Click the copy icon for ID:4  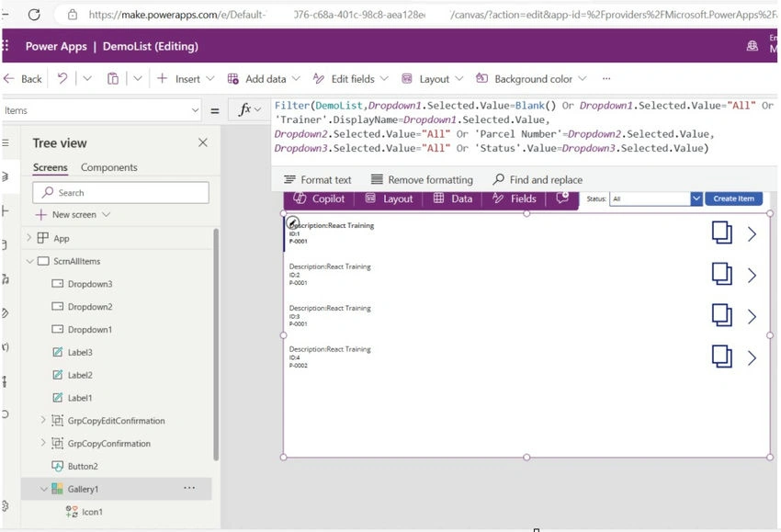[x=721, y=357]
